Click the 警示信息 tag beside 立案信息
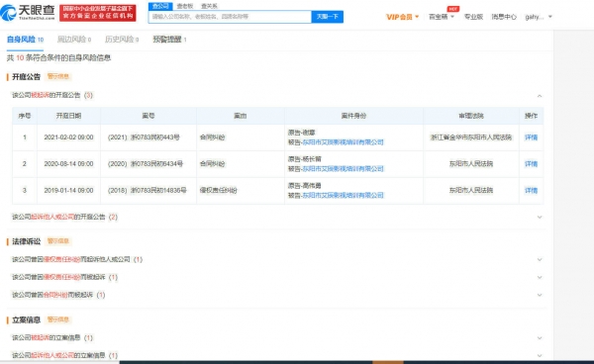The width and height of the screenshot is (594, 364). point(58,319)
